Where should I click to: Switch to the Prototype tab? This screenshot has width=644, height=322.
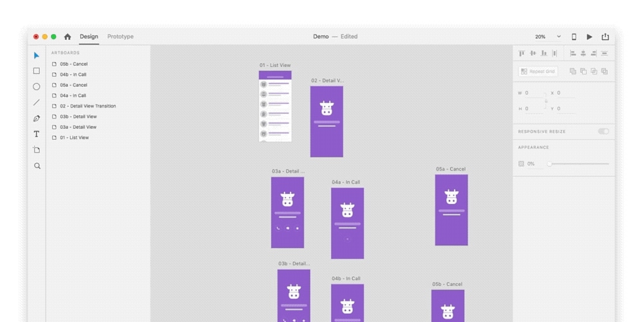pos(120,37)
